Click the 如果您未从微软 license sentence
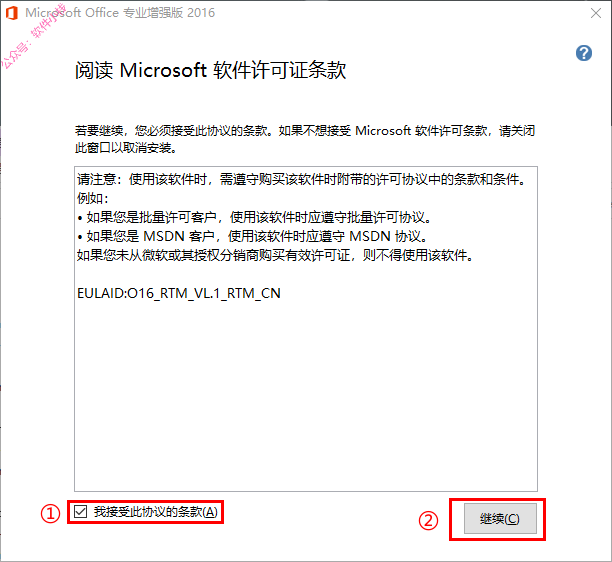 tap(275, 255)
